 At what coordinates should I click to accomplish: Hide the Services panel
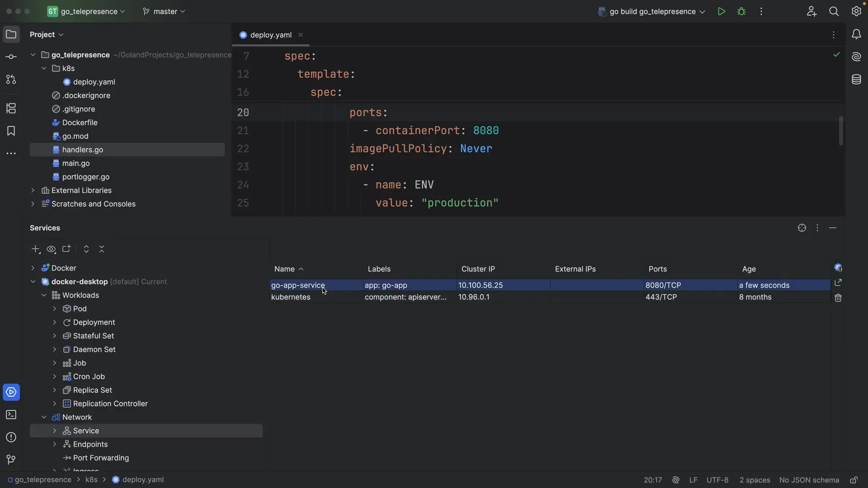pos(833,228)
